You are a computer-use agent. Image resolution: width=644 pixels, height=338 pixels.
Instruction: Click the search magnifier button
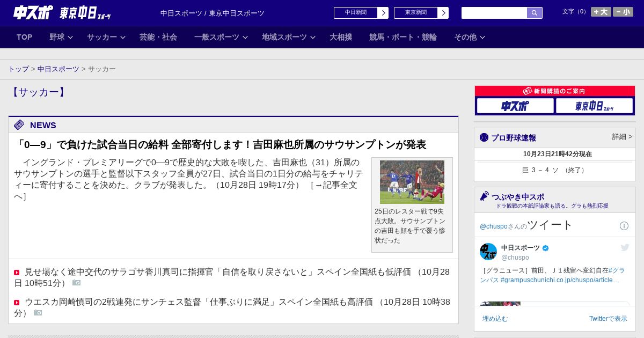pyautogui.click(x=535, y=13)
